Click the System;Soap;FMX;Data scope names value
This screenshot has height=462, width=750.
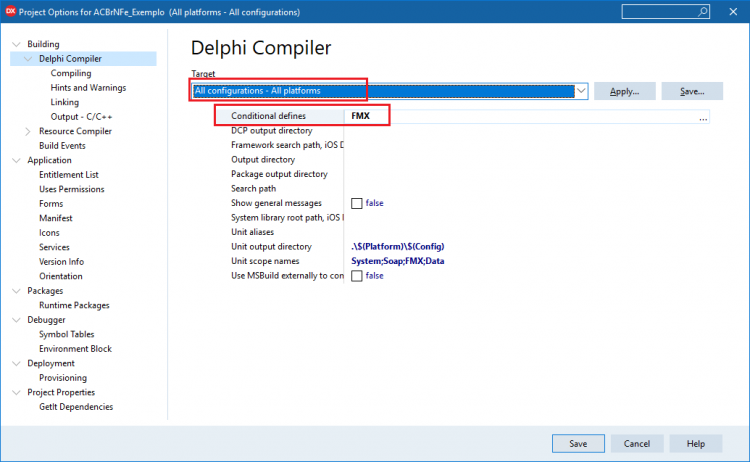pyautogui.click(x=397, y=261)
